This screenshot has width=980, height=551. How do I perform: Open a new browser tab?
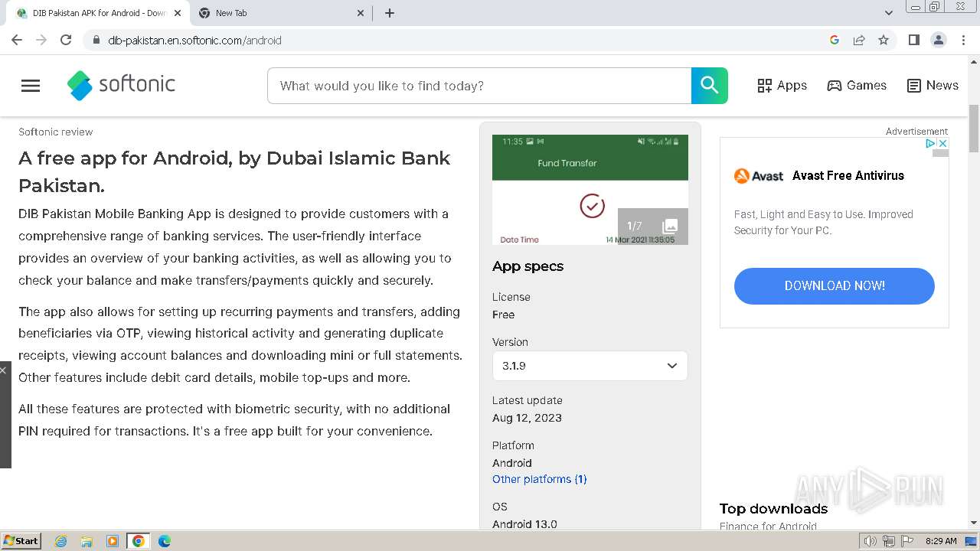tap(390, 13)
